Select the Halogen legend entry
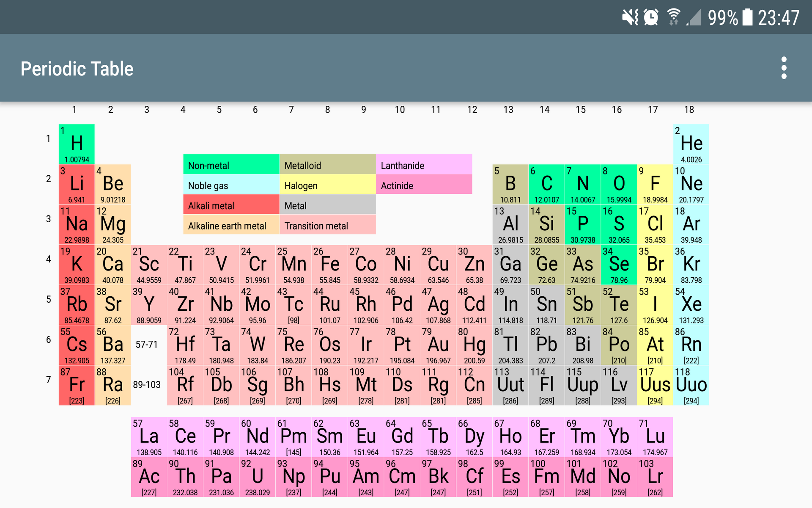812x508 pixels. point(328,185)
